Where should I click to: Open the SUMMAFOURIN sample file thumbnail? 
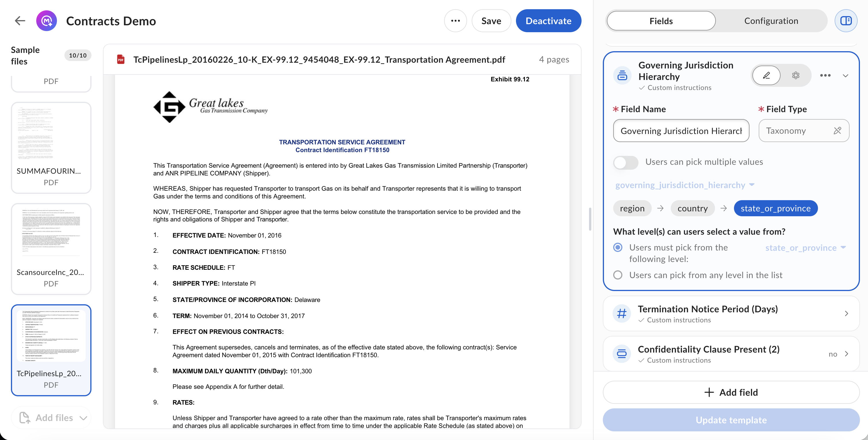click(x=51, y=148)
